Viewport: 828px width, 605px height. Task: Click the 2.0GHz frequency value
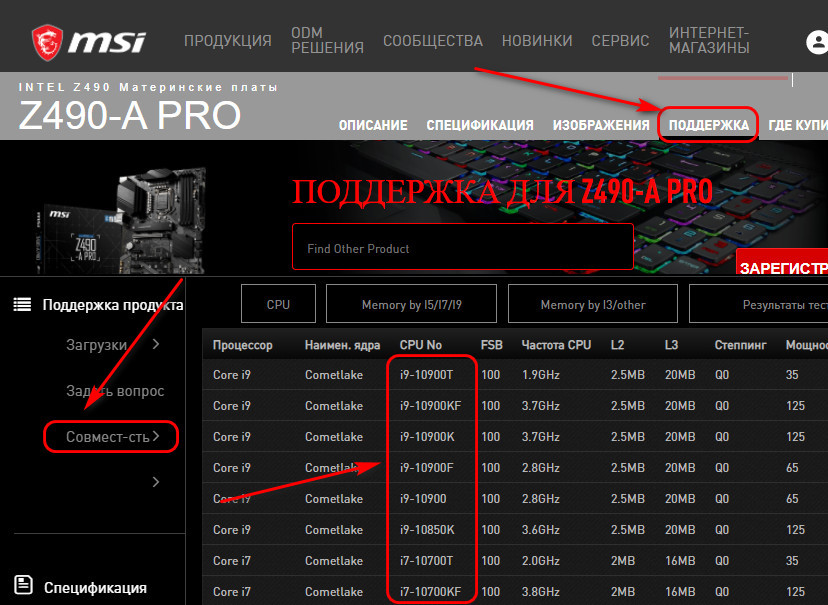(x=541, y=561)
